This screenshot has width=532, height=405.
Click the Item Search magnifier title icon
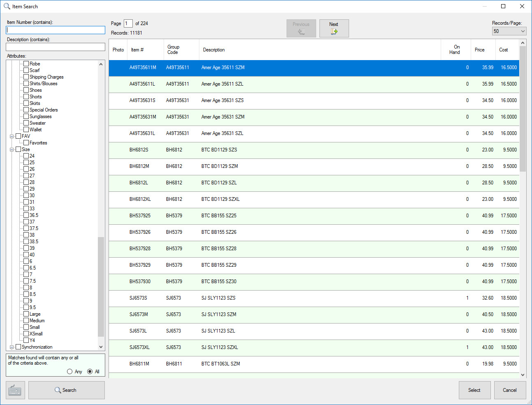tap(7, 6)
